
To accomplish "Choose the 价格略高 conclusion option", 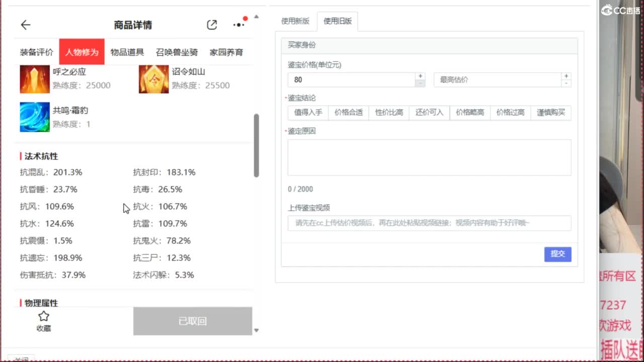I will (470, 113).
